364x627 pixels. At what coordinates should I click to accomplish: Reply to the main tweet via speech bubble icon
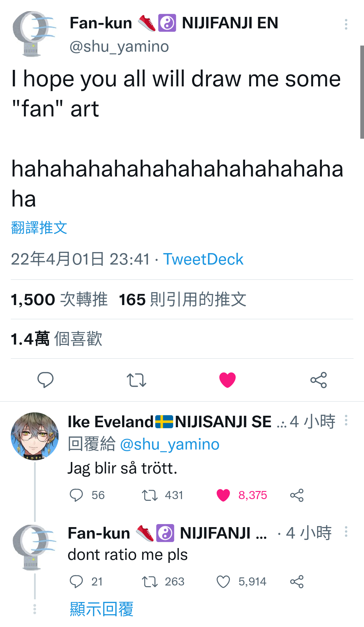(x=45, y=380)
